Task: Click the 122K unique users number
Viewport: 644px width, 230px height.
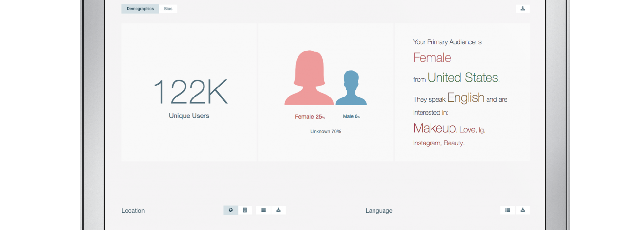Action: [191, 92]
